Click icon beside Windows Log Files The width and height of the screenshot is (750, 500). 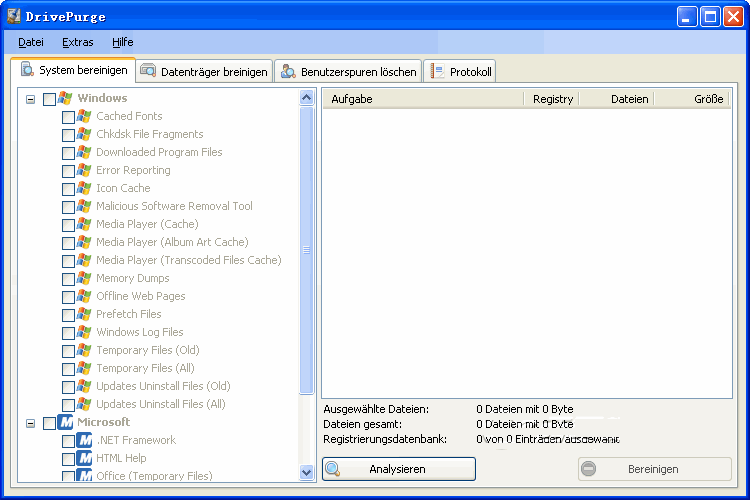[84, 333]
